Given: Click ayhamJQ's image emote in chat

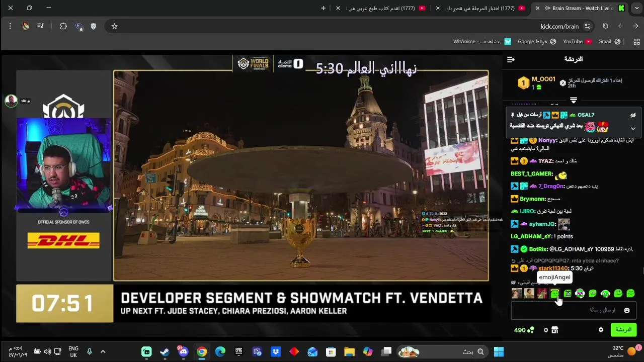Looking at the screenshot, I should click(563, 224).
